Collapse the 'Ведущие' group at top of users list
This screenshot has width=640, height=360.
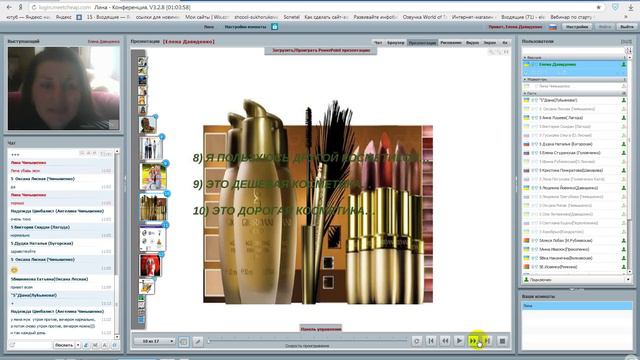pos(525,58)
